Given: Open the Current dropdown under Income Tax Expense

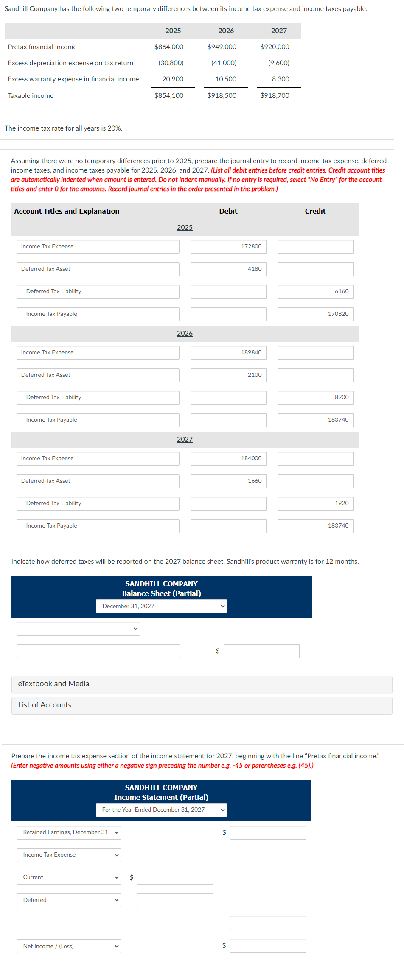Looking at the screenshot, I should click(x=68, y=877).
